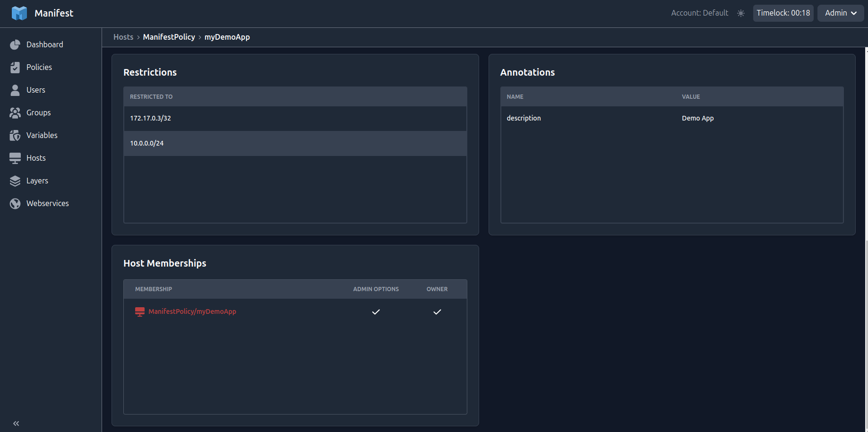Viewport: 868px width, 432px height.
Task: Click the OWNER column header
Action: pyautogui.click(x=437, y=289)
